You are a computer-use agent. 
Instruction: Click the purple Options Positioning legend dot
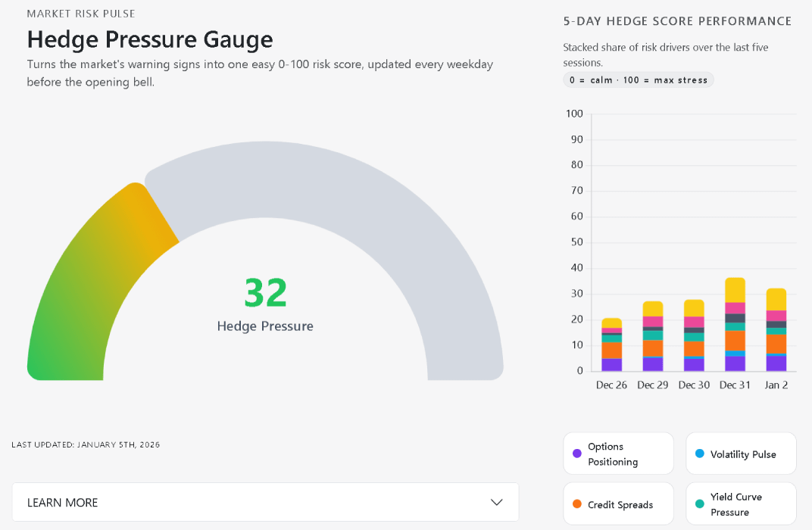577,454
